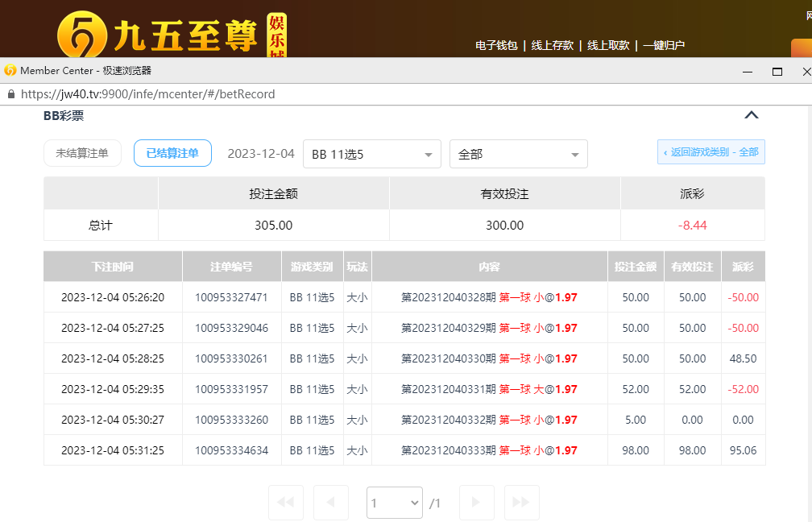This screenshot has height=522, width=812.
Task: Open the BB 11选5 game dropdown
Action: coord(371,154)
